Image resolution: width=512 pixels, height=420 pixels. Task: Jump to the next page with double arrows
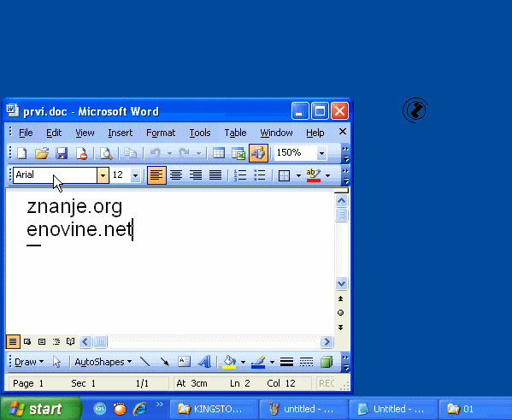[340, 327]
